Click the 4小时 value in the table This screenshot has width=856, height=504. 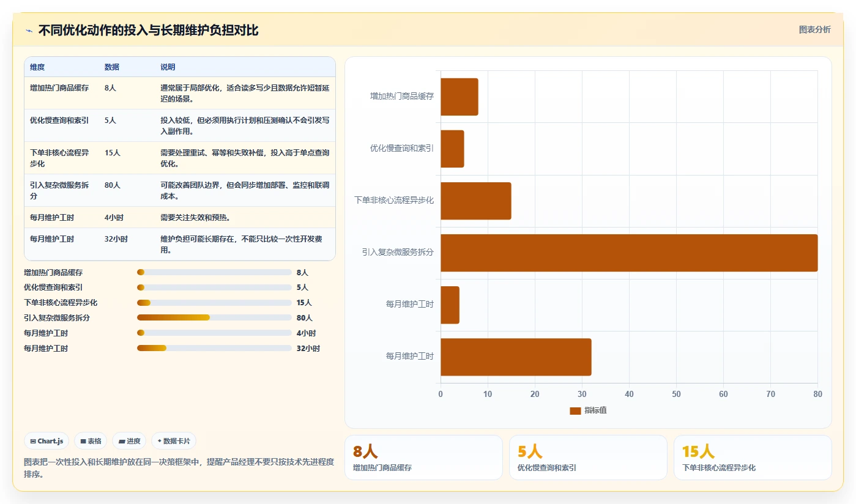coord(114,217)
